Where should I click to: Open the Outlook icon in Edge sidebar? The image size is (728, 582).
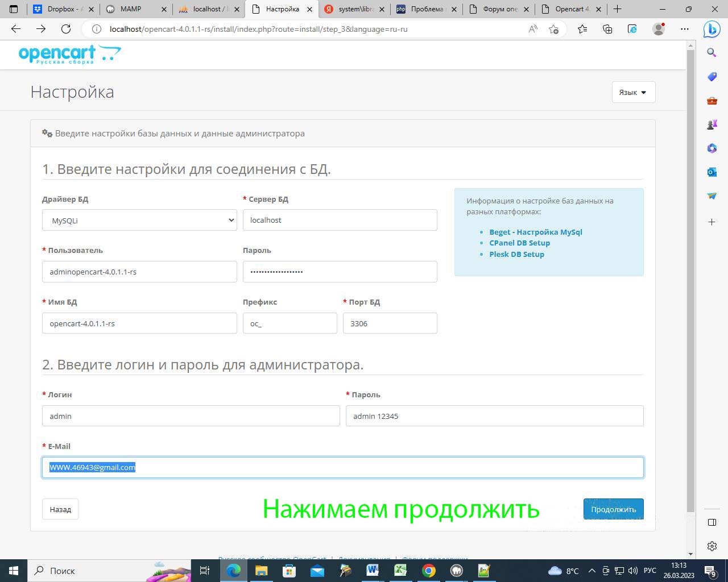pyautogui.click(x=712, y=172)
